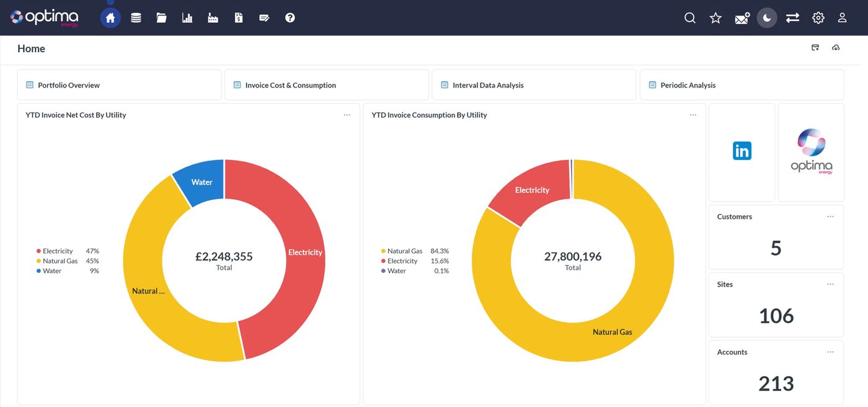Open favorites star icon

click(715, 18)
